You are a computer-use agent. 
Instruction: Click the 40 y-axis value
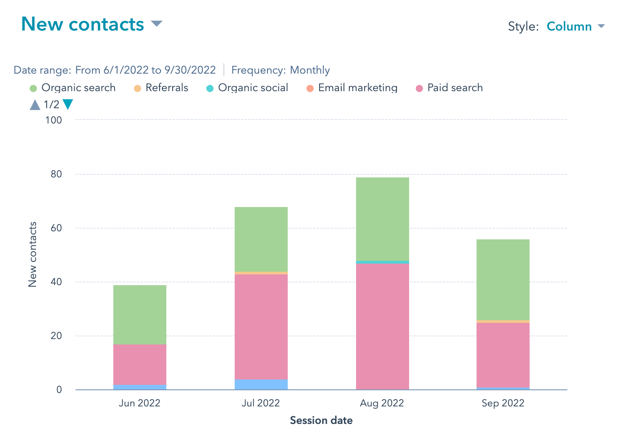coord(56,282)
